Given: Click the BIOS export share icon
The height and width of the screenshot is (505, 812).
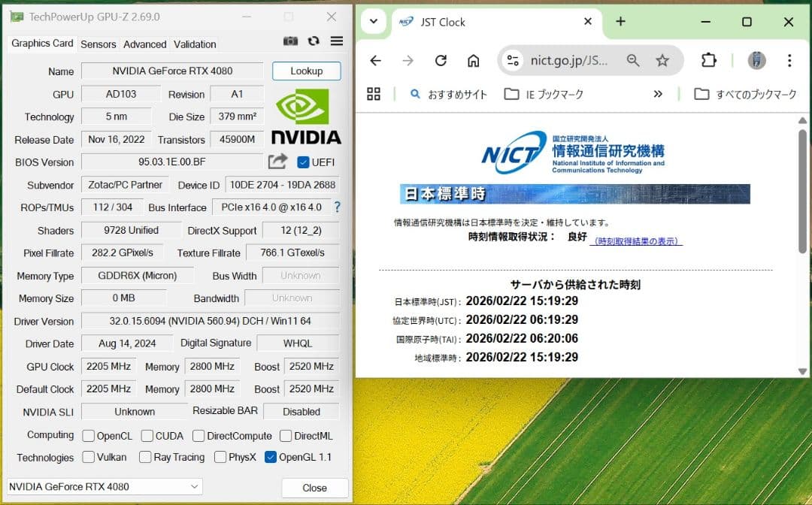Looking at the screenshot, I should pos(277,162).
